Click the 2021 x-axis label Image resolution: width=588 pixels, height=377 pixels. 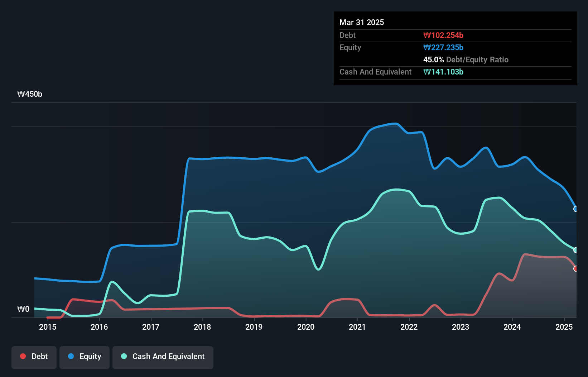tap(357, 327)
